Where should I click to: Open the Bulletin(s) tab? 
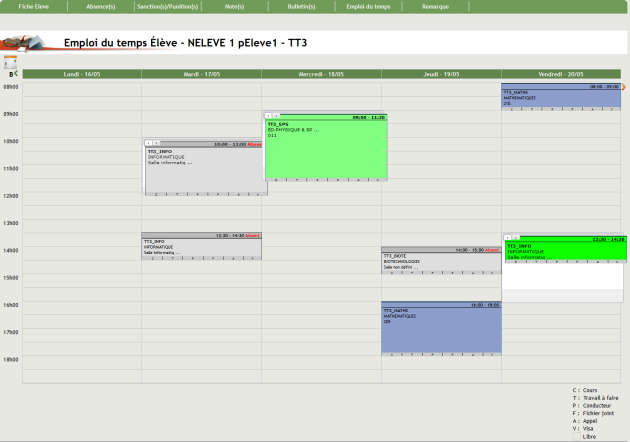click(301, 6)
